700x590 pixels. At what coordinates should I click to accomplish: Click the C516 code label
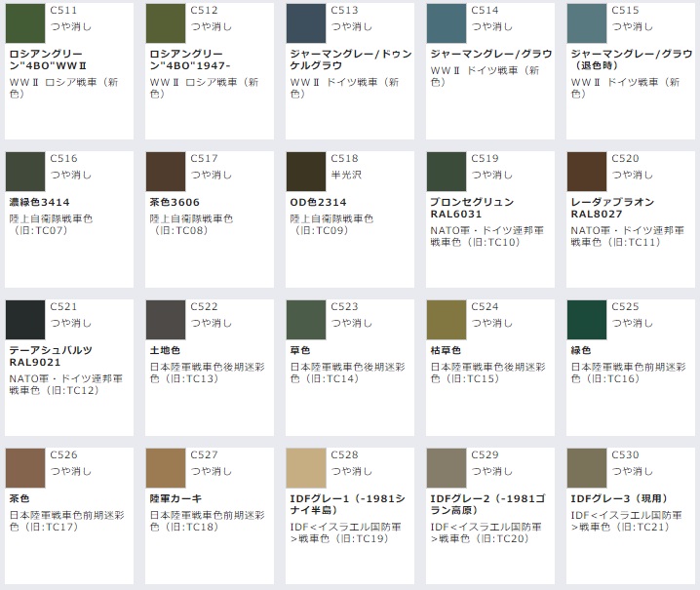pos(63,159)
